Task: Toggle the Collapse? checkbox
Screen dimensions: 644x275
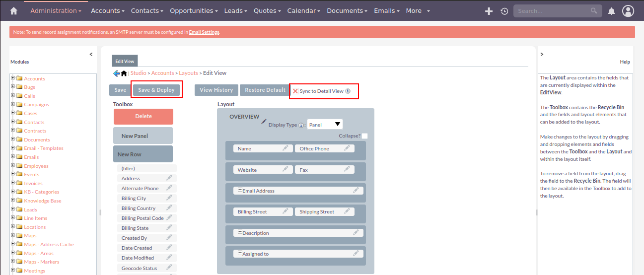Action: tap(364, 136)
